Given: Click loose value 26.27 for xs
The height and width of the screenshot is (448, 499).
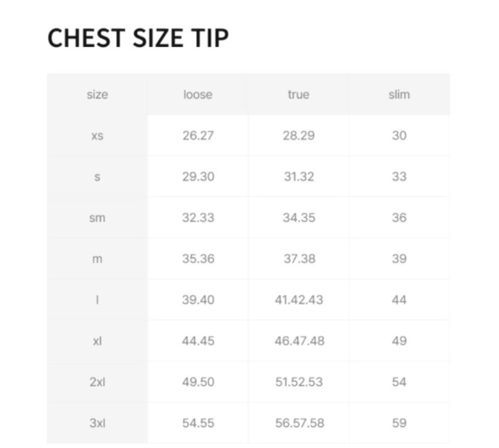Looking at the screenshot, I should 198,136.
